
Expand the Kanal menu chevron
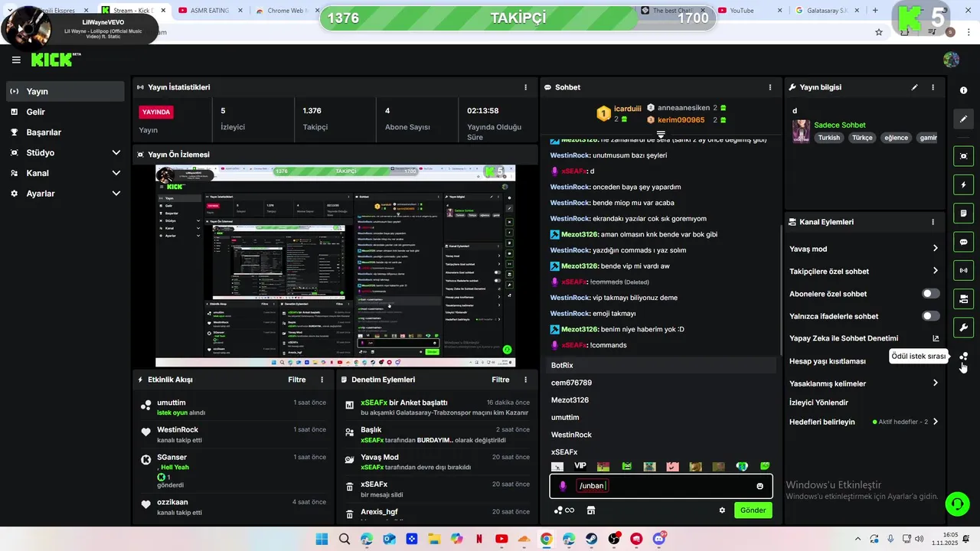tap(116, 173)
